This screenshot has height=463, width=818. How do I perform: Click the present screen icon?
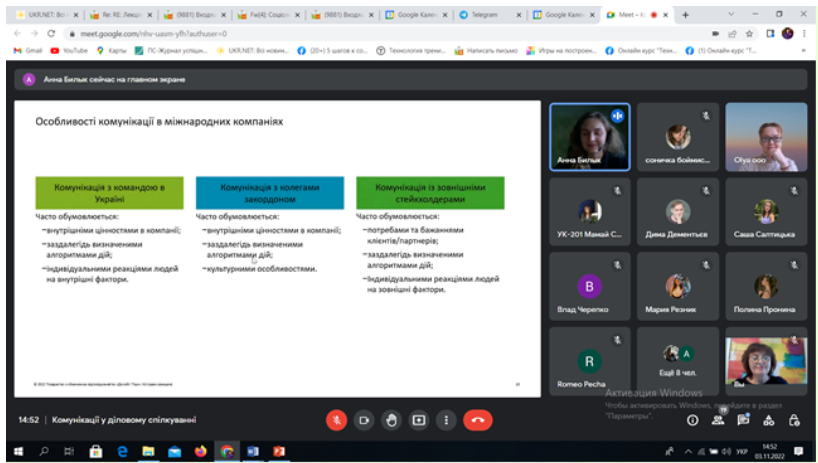[419, 420]
